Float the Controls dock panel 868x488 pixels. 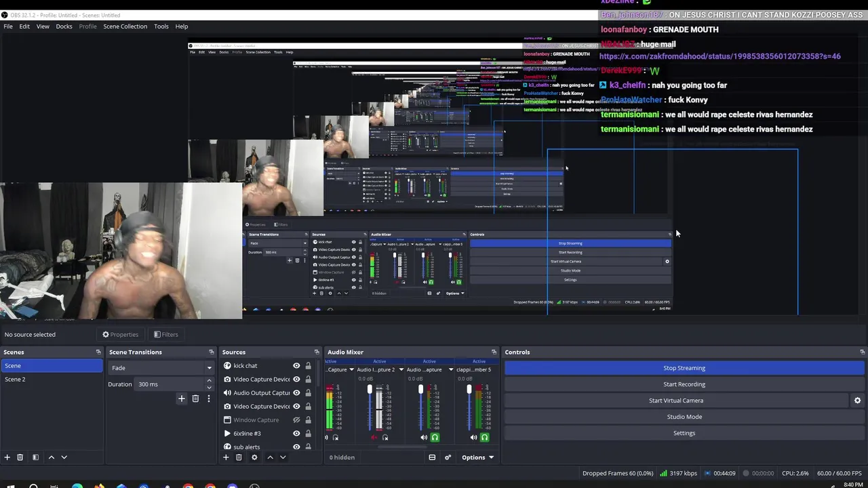pos(862,352)
